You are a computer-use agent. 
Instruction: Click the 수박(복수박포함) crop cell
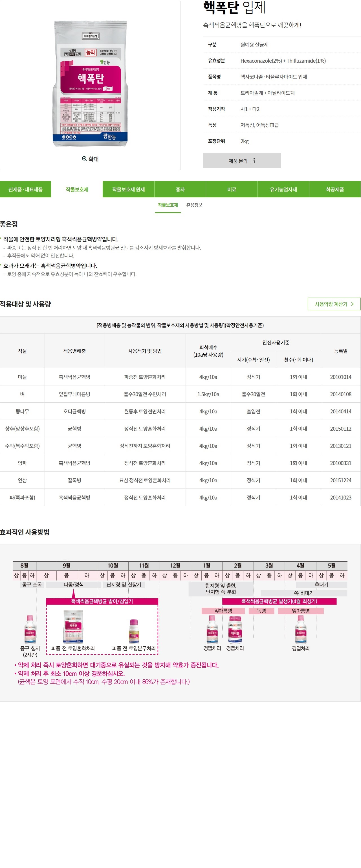tap(22, 446)
